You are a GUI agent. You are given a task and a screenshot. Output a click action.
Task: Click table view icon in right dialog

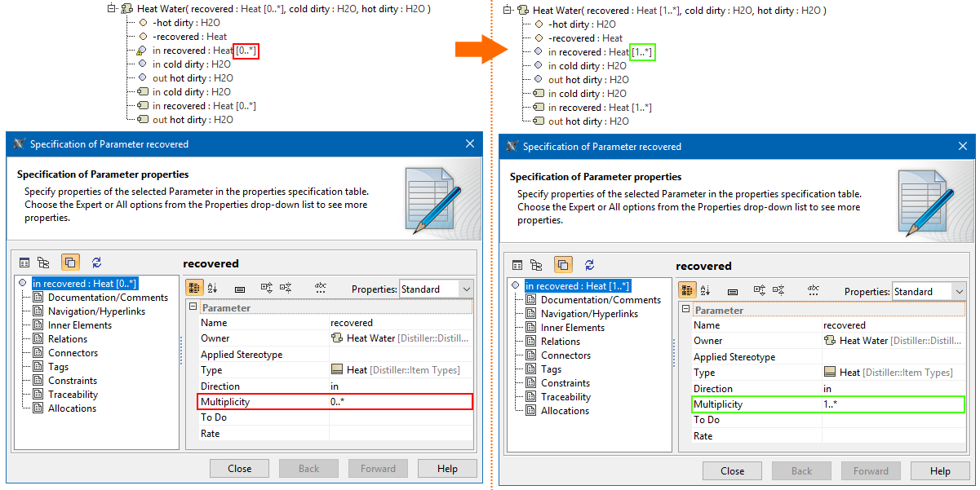[517, 265]
